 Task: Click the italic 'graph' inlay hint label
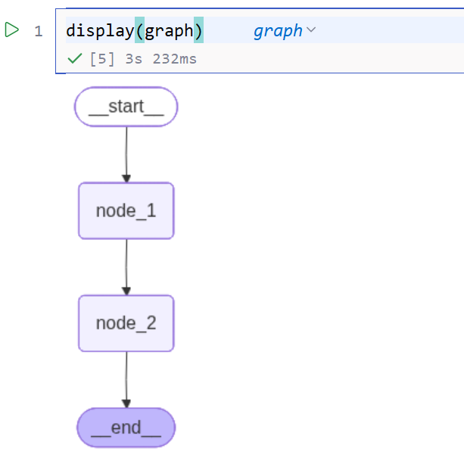tap(278, 31)
